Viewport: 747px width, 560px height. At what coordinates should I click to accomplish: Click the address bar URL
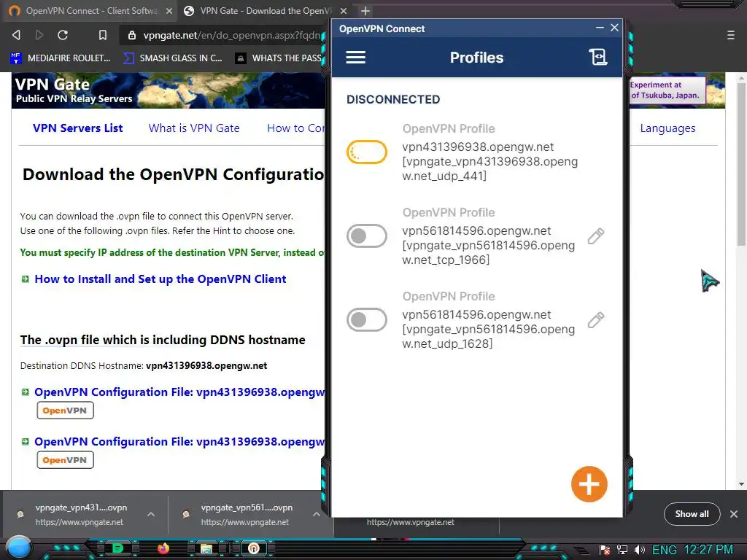tap(232, 35)
